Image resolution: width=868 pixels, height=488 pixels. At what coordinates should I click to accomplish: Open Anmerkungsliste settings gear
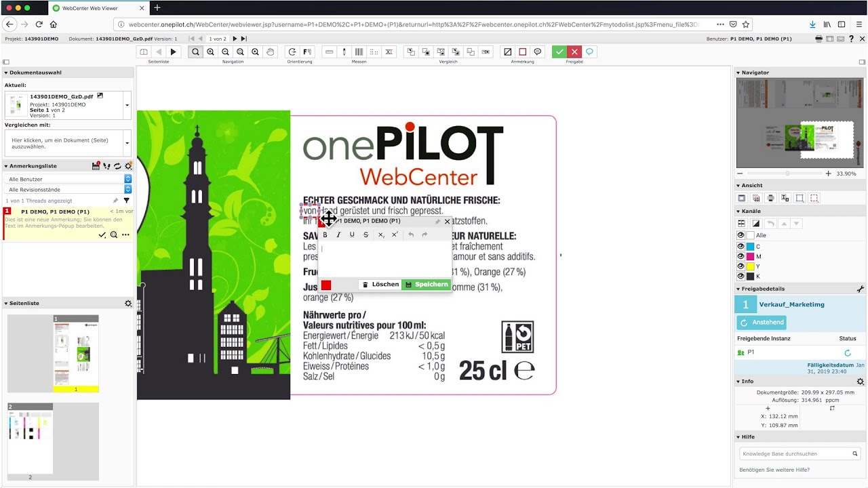(128, 166)
